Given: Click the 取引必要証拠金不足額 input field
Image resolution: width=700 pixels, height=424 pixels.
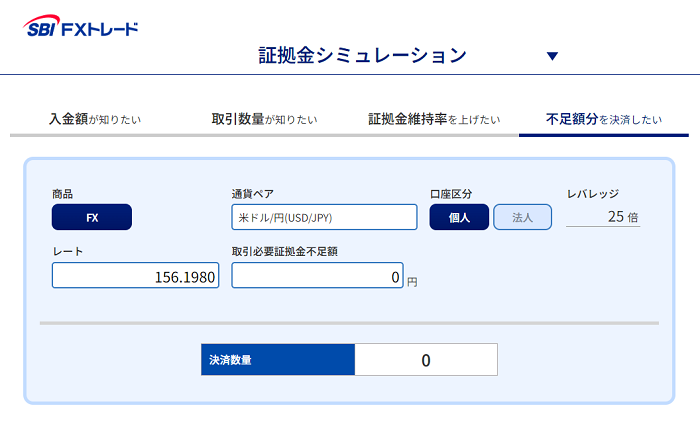Looking at the screenshot, I should pyautogui.click(x=317, y=275).
